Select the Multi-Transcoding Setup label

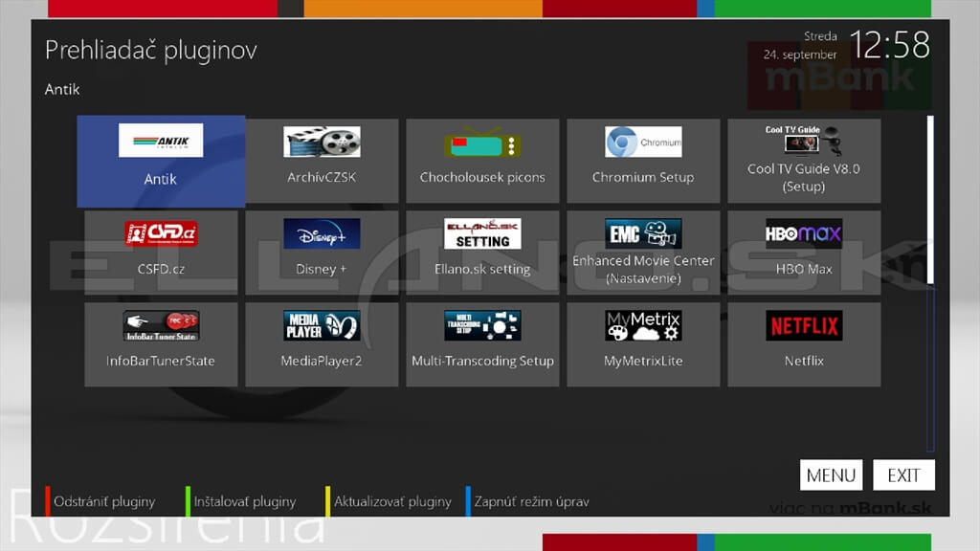(x=482, y=361)
